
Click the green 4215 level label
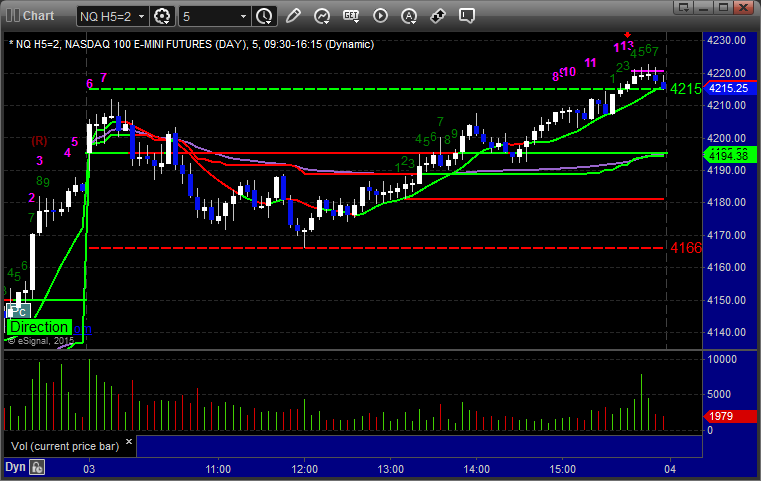(x=686, y=89)
